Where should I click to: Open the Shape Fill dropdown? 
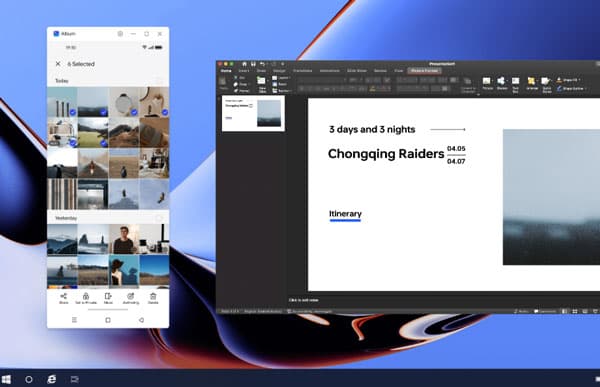pos(569,80)
